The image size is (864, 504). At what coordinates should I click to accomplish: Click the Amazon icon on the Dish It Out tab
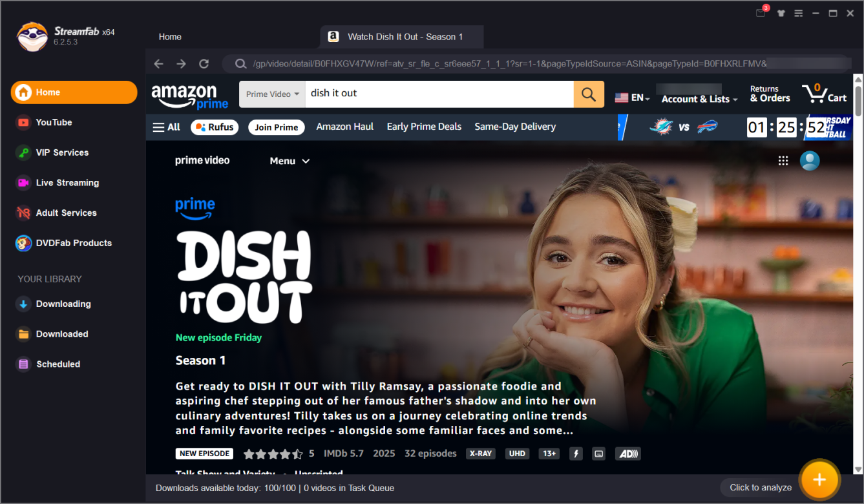[333, 37]
